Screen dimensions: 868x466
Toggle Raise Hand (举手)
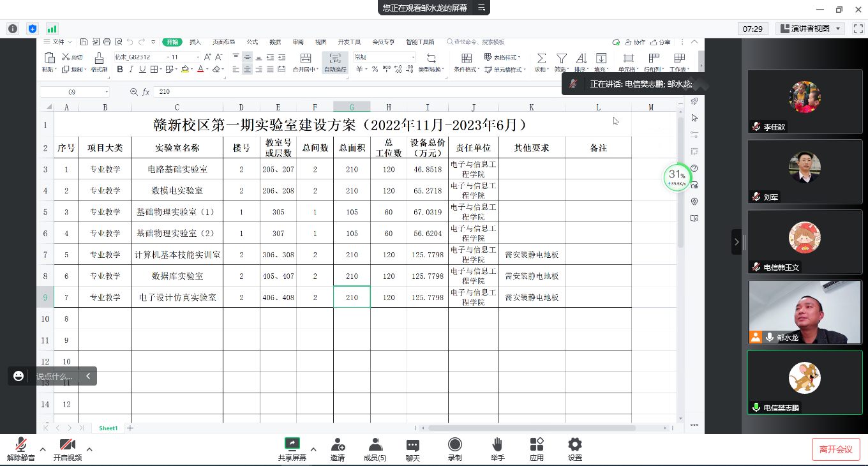(x=497, y=449)
